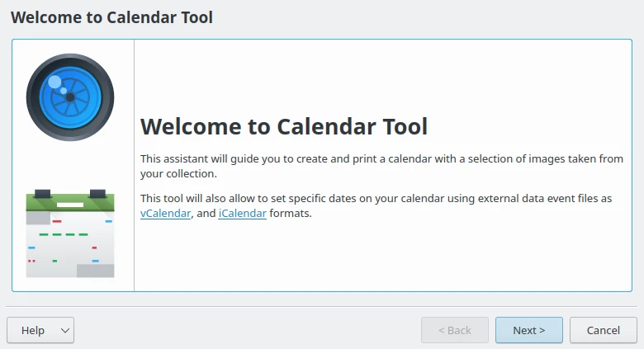
Task: Click the Help button
Action: [x=33, y=330]
